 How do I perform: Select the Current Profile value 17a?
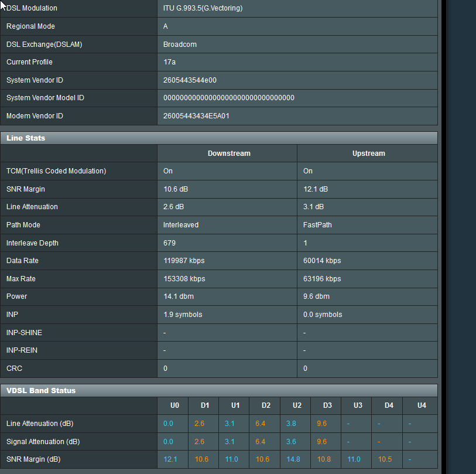pyautogui.click(x=170, y=62)
